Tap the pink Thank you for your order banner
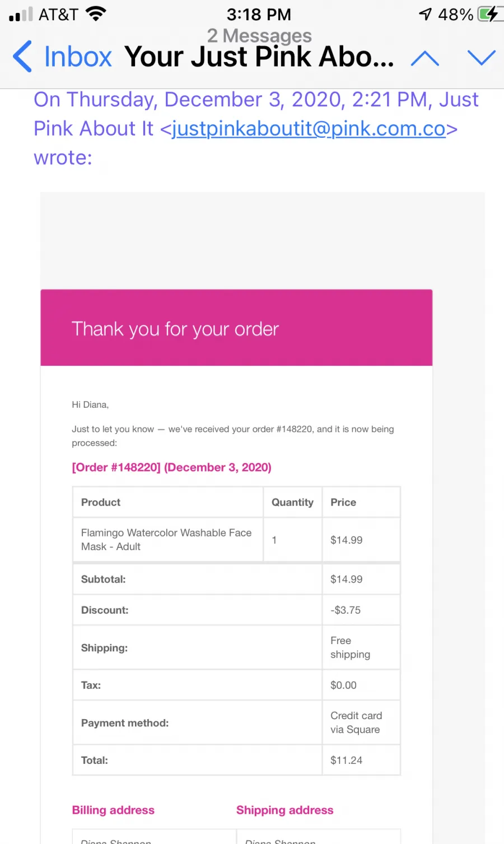Screen dimensions: 504x844 click(x=236, y=328)
